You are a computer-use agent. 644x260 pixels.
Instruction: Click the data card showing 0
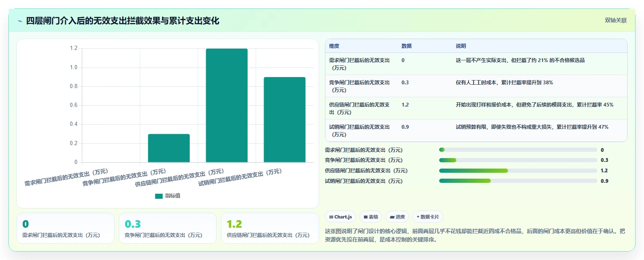(65, 228)
